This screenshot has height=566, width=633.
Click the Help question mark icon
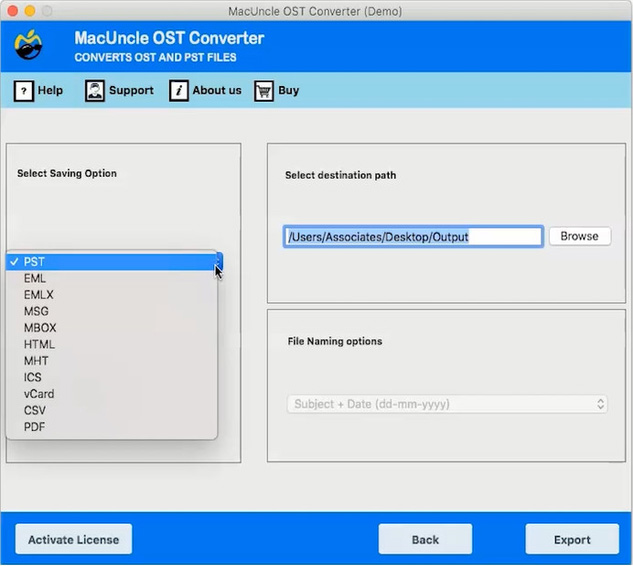point(24,91)
